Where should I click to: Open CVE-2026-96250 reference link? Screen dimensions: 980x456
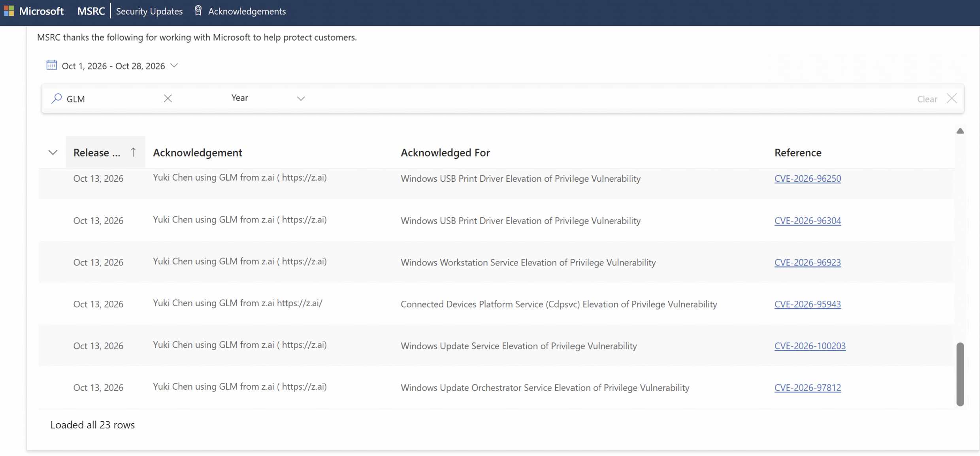tap(807, 178)
